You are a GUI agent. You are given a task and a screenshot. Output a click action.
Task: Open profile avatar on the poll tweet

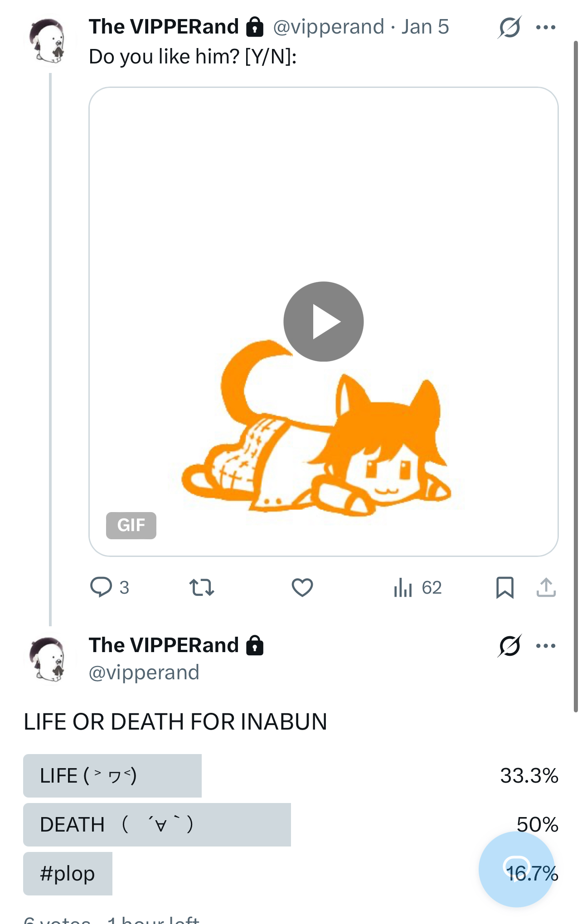49,659
